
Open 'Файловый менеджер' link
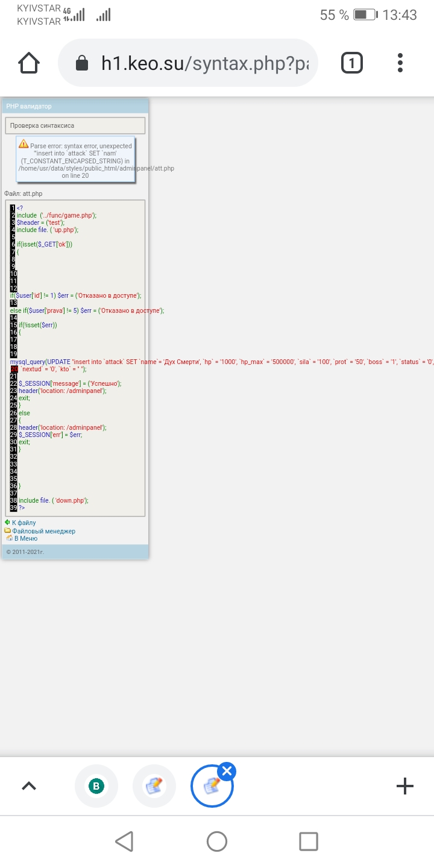[x=43, y=531]
